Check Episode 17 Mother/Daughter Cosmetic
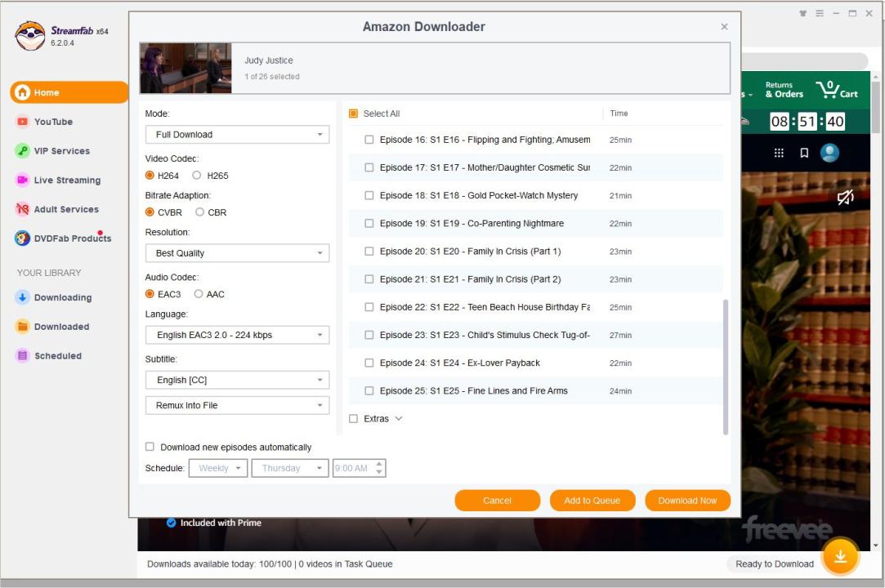Image resolution: width=885 pixels, height=588 pixels. coord(369,167)
